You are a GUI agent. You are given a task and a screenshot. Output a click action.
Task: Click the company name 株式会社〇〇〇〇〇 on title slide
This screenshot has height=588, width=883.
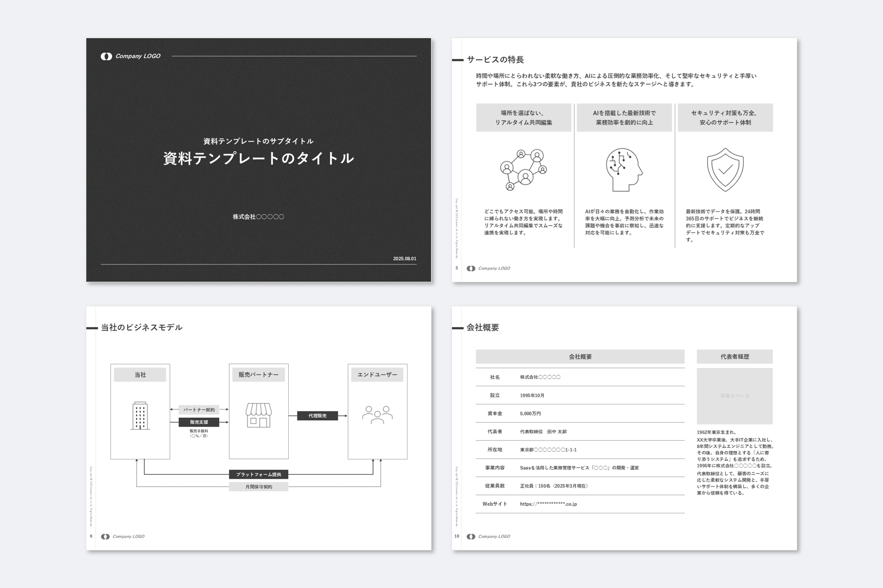(x=258, y=217)
